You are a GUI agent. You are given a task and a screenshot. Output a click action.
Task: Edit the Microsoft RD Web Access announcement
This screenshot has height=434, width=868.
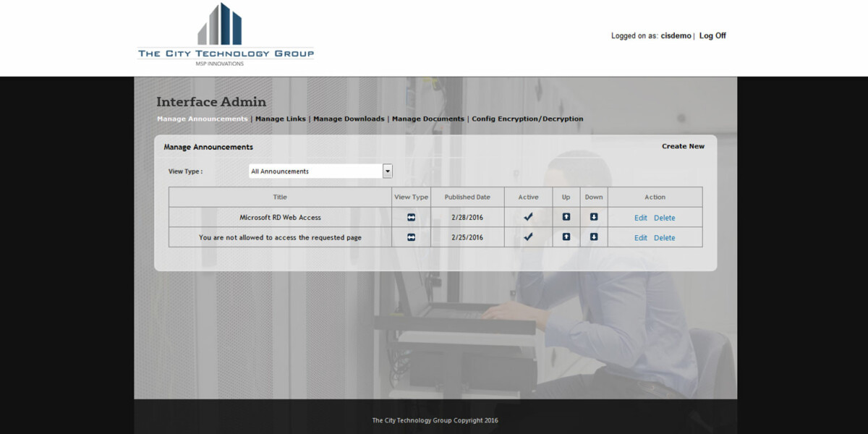[640, 217]
